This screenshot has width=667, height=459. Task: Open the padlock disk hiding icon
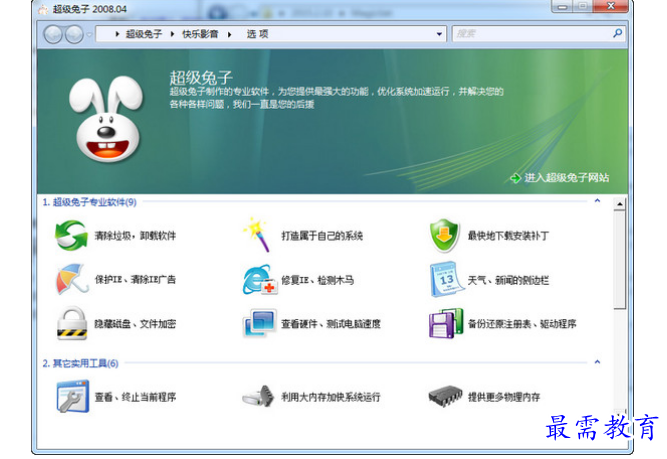pos(72,323)
